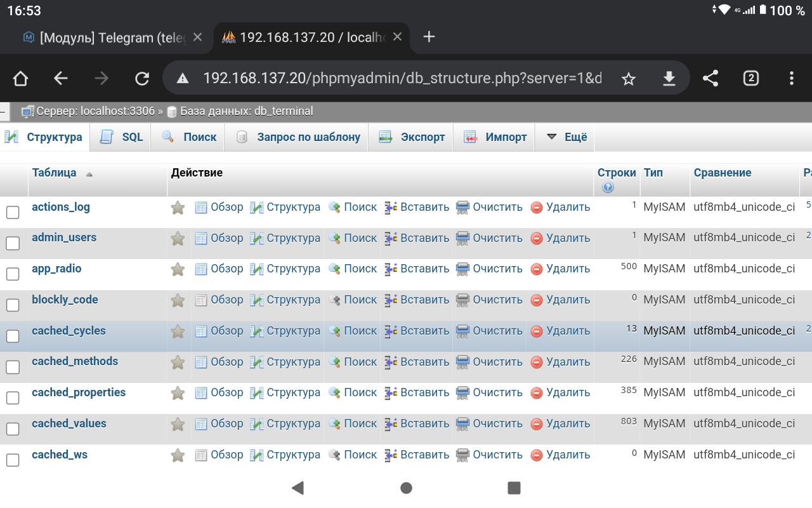Screen dimensions: 812x508
Task: Share the page via the share icon
Action: tap(710, 77)
